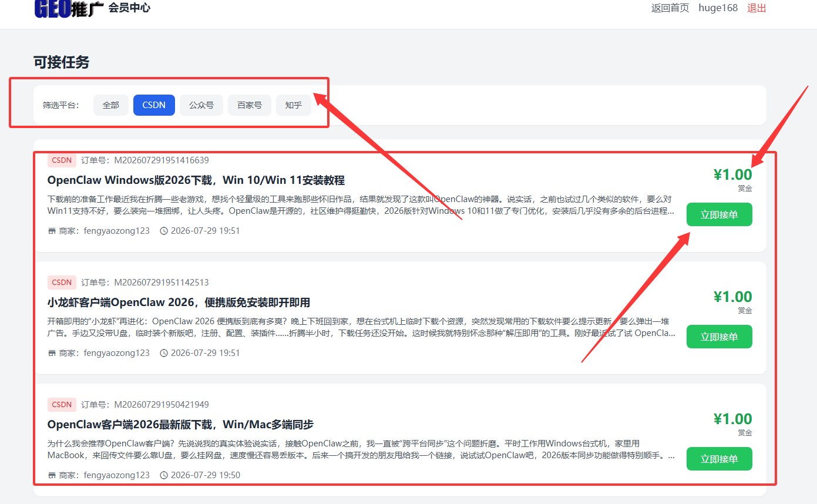Image resolution: width=817 pixels, height=504 pixels.
Task: Filter tasks by 知乎
Action: (294, 105)
